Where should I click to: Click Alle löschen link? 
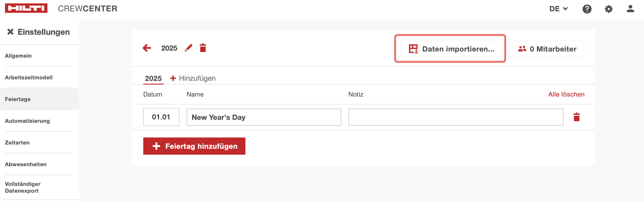(x=566, y=94)
